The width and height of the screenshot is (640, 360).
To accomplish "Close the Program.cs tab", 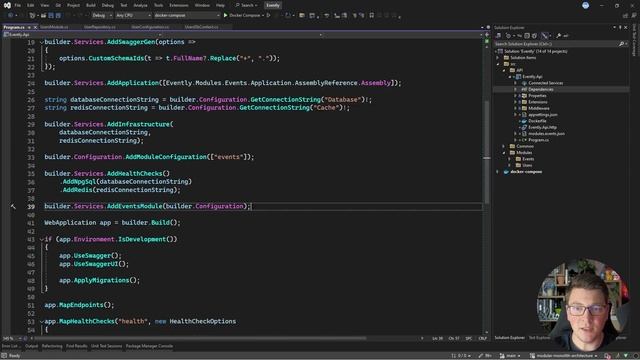I will (x=36, y=27).
